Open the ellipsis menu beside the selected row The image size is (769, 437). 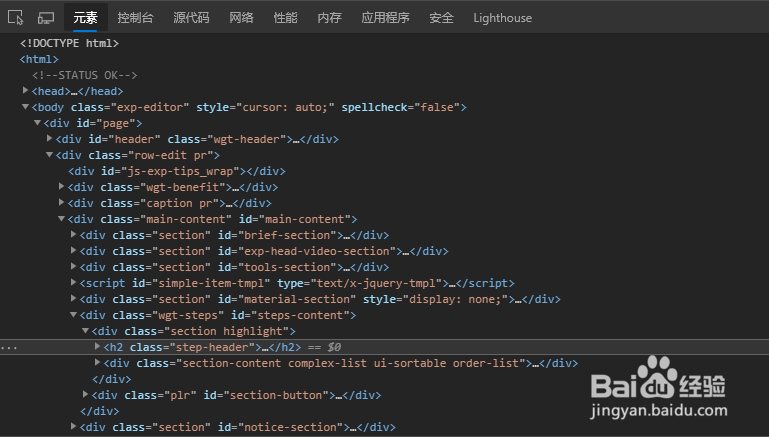coord(9,347)
